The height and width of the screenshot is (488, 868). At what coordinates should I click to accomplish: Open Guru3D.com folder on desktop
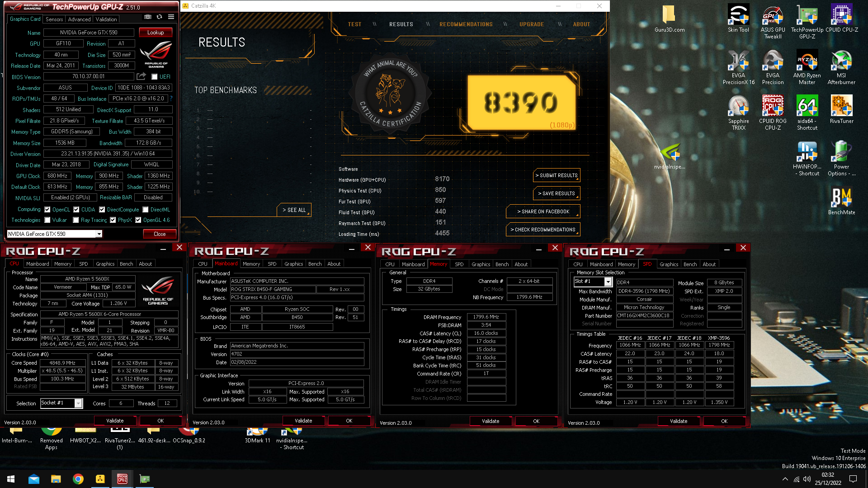tap(670, 19)
